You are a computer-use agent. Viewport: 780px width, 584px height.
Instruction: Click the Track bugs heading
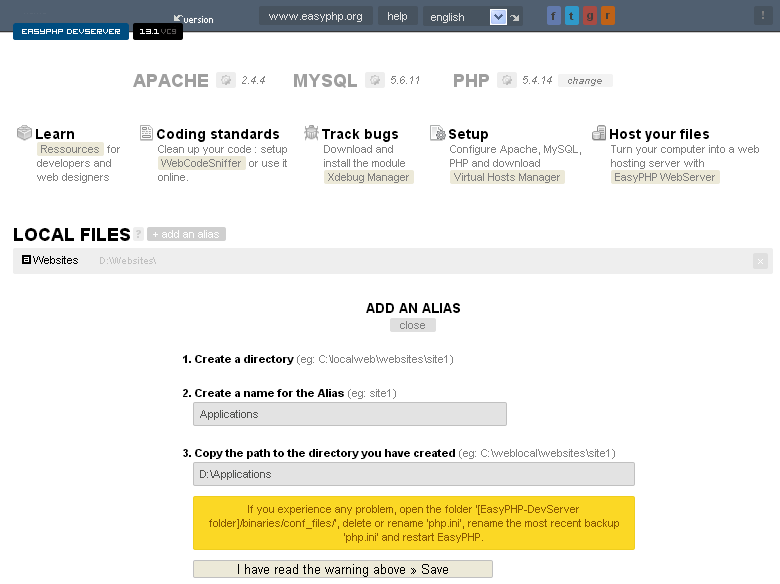click(x=360, y=134)
